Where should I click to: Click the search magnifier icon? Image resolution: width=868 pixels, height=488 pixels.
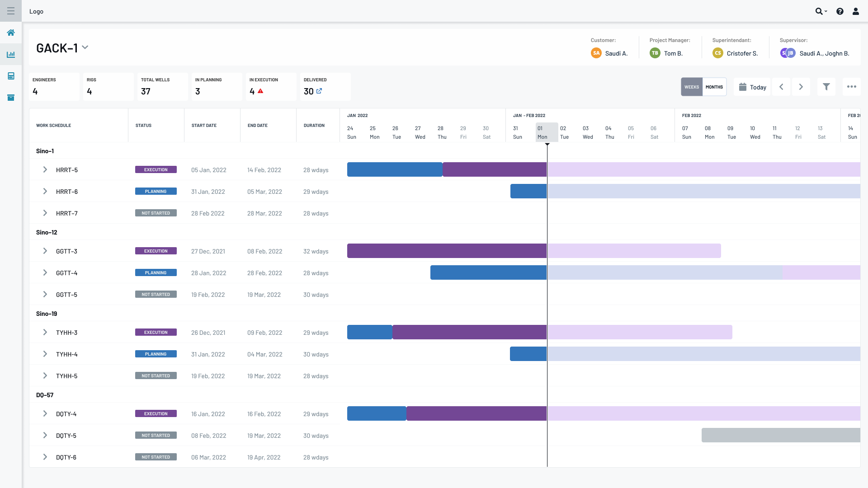pos(819,11)
